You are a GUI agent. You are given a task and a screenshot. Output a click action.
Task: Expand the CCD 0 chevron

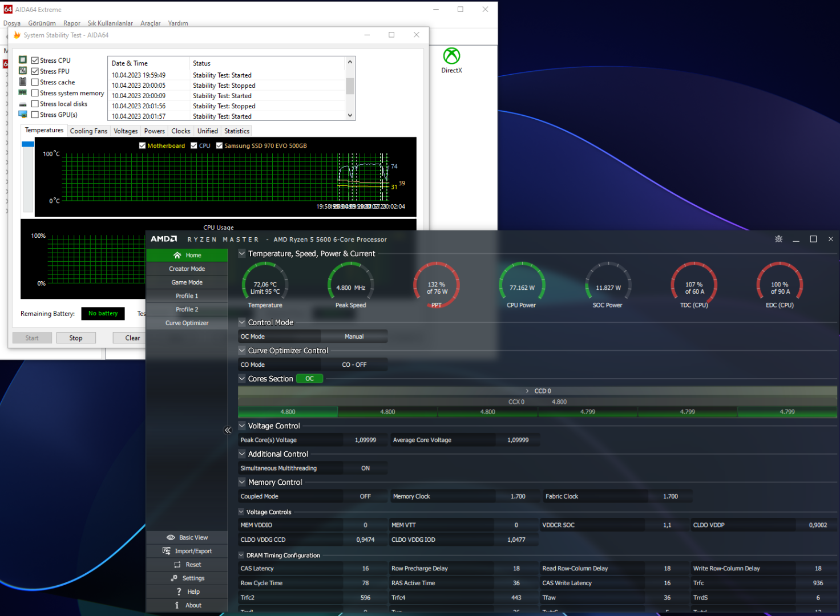[527, 391]
